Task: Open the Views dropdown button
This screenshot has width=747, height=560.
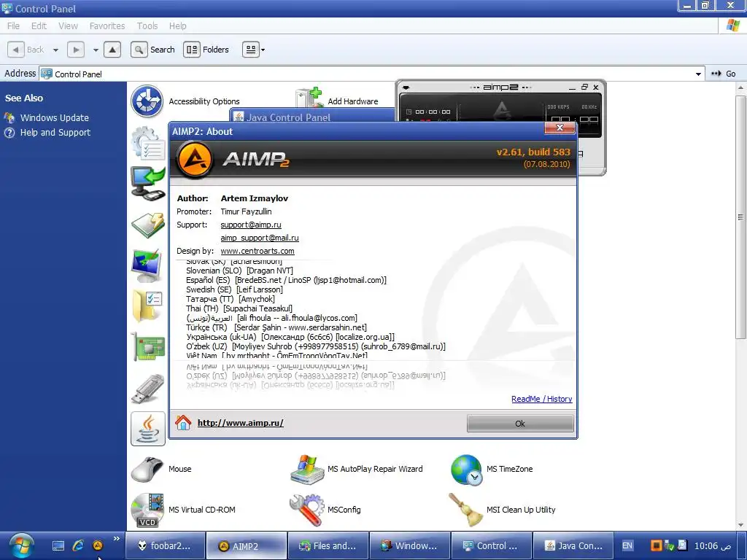Action: coord(254,50)
